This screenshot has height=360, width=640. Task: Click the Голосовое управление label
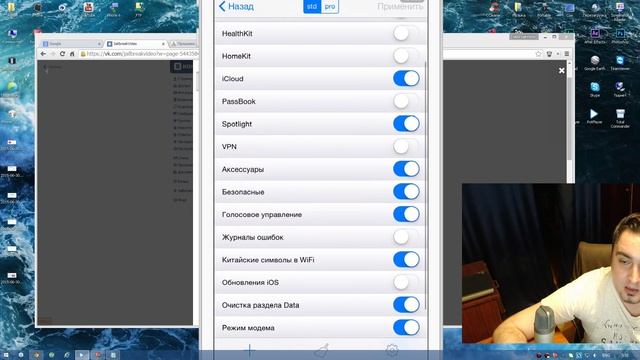click(262, 215)
